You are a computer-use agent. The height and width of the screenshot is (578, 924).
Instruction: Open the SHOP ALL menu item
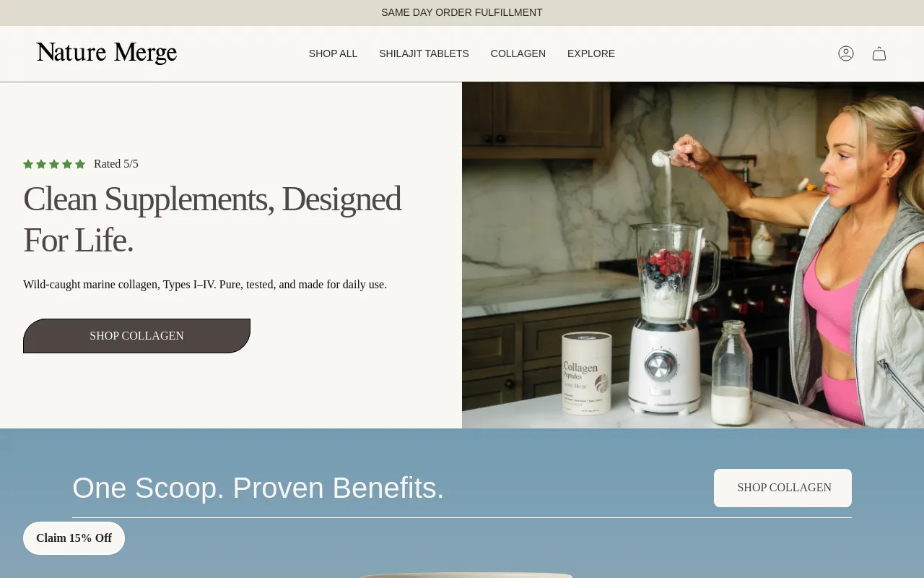[333, 53]
